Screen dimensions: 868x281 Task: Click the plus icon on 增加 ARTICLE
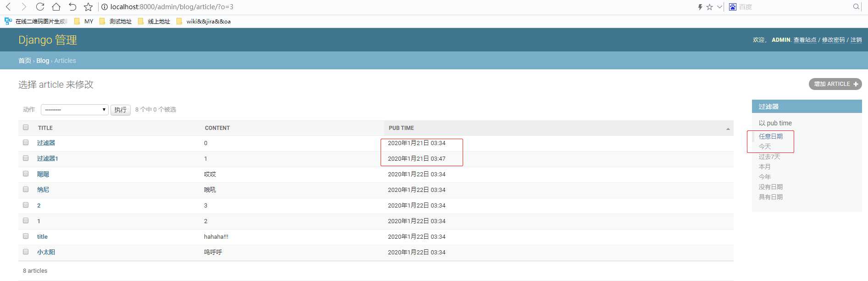click(x=856, y=84)
